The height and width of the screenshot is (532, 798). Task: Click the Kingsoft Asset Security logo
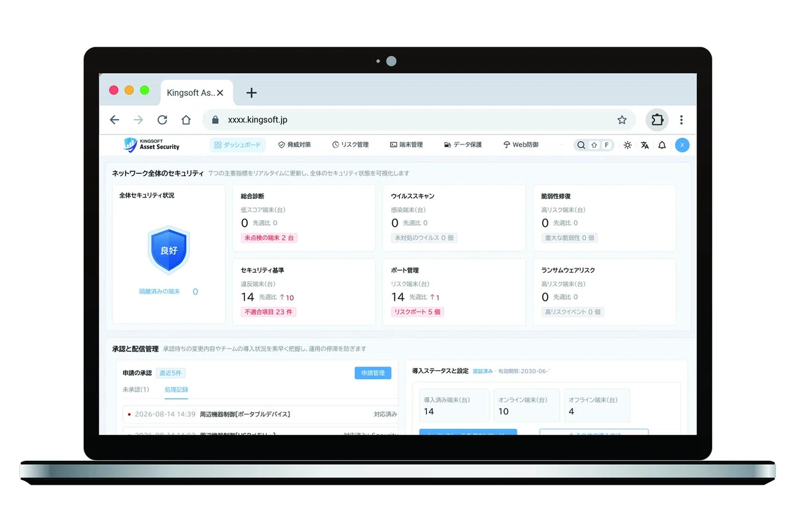[x=152, y=144]
